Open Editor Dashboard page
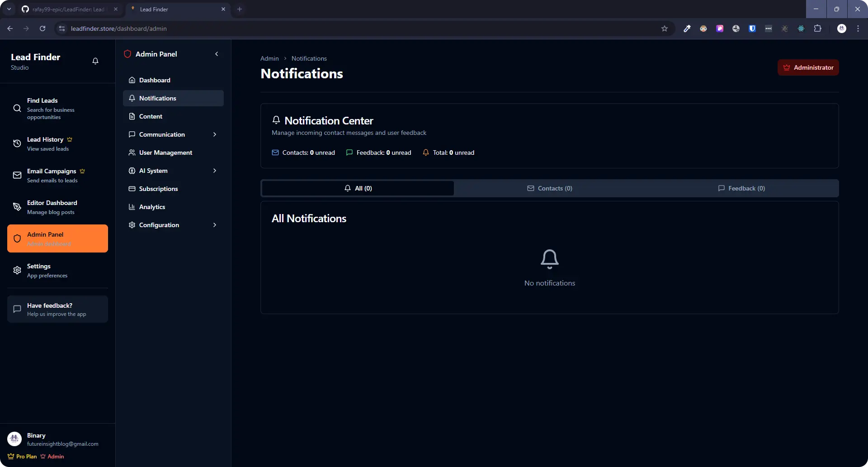868x467 pixels. point(57,207)
